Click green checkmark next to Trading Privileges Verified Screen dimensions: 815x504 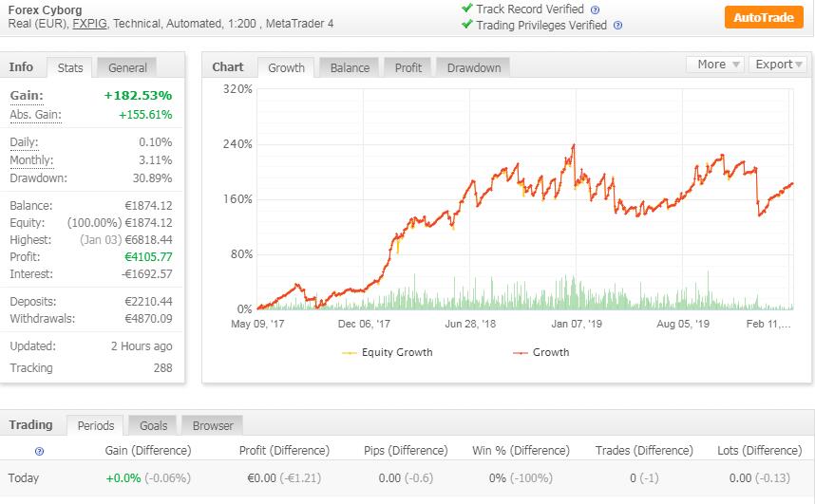(x=466, y=25)
